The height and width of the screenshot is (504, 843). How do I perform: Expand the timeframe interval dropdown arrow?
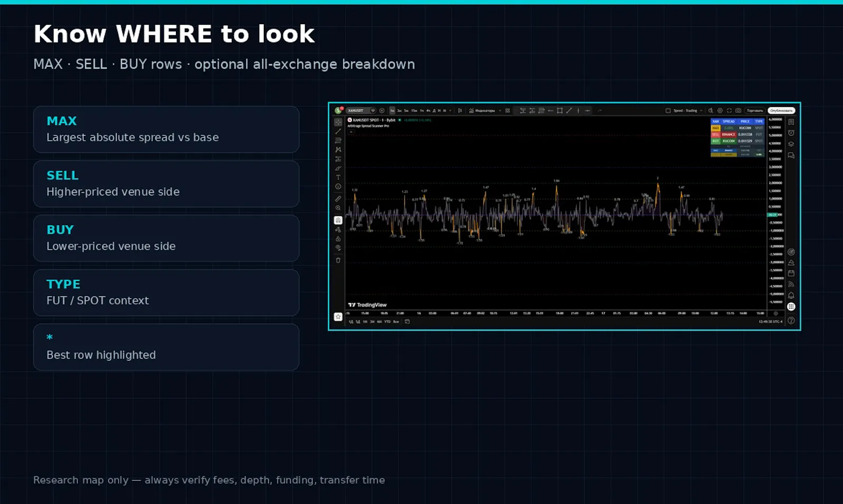[450, 111]
